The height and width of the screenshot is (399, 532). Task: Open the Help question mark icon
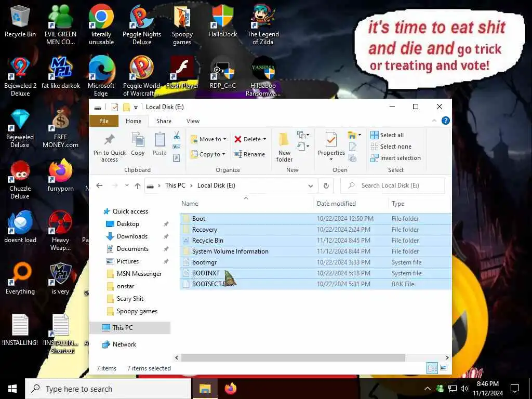445,121
